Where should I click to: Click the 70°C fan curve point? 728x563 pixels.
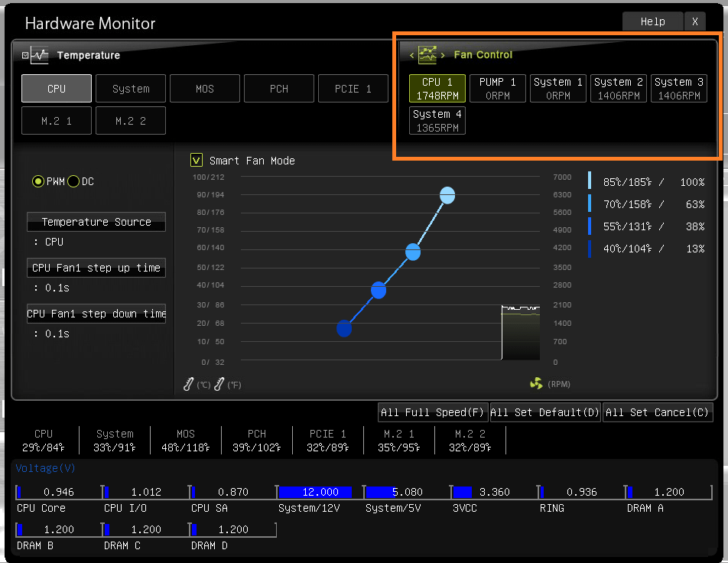click(413, 252)
